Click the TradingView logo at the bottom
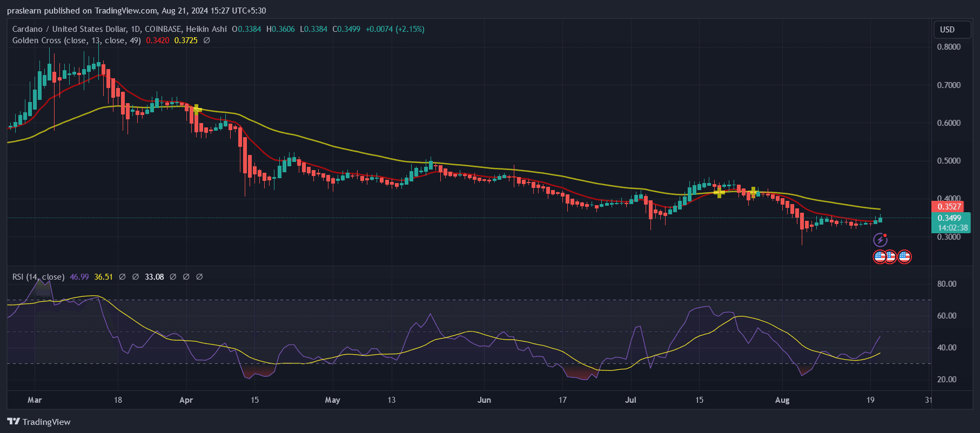The width and height of the screenshot is (980, 433). click(39, 422)
